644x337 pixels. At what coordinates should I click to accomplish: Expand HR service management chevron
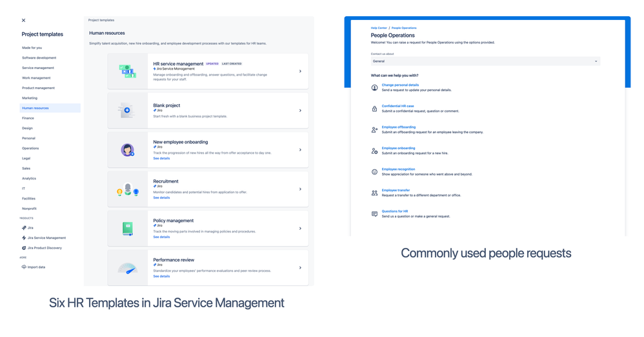[300, 71]
